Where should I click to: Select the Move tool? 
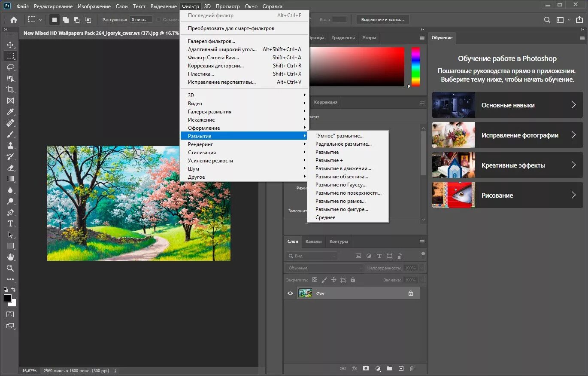click(10, 45)
